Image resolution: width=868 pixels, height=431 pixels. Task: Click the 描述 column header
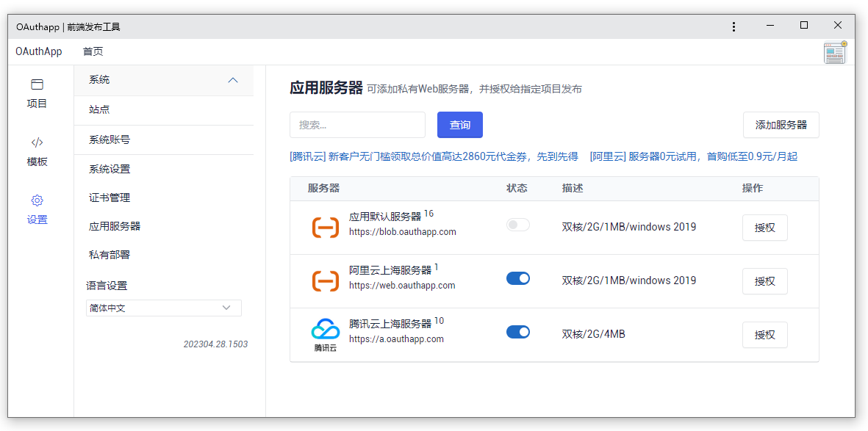pos(573,189)
